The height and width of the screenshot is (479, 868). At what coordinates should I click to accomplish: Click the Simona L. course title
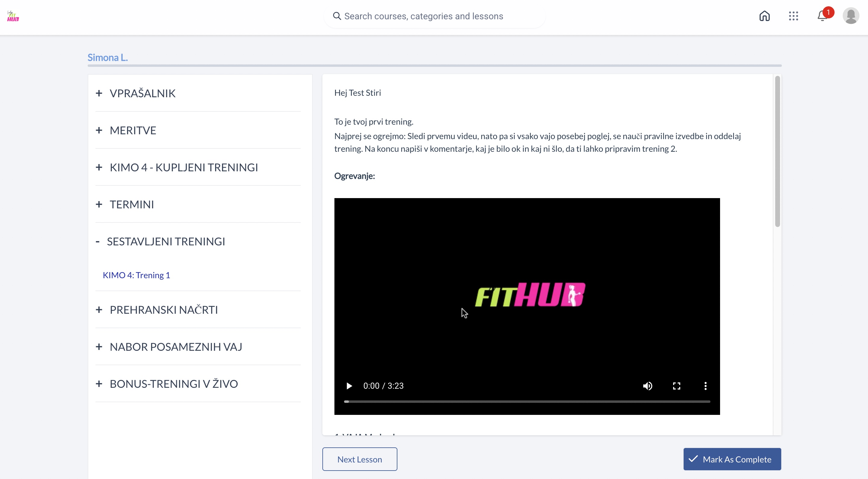point(108,58)
